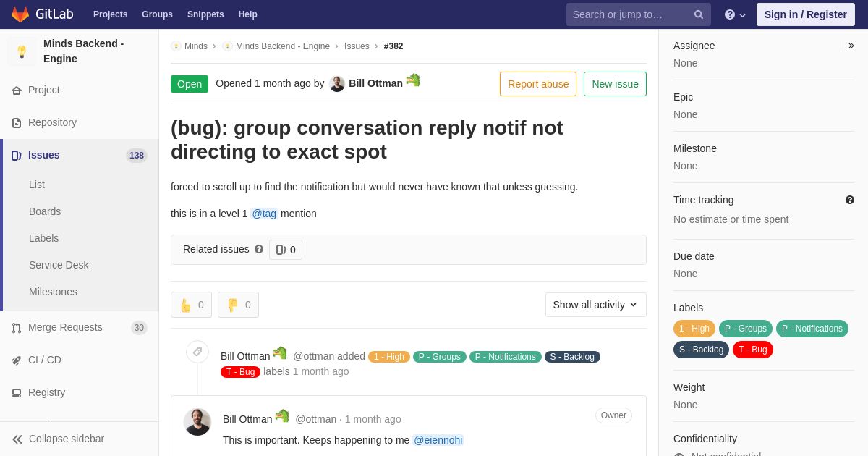
Task: Click Bill Ottman author name in header
Action: point(375,83)
